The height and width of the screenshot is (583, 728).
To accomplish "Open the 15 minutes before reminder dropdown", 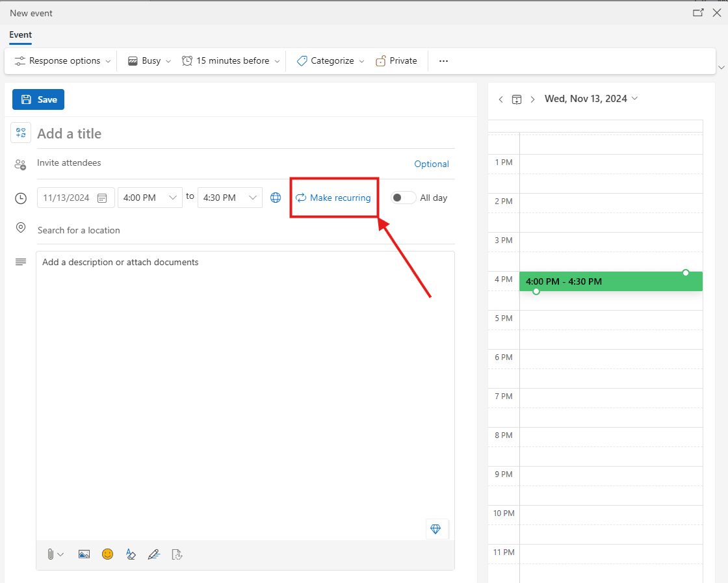I will (232, 60).
